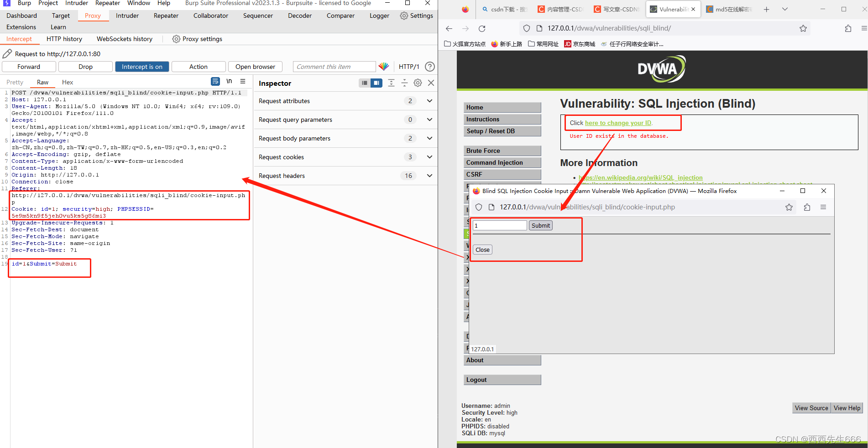Switch Inspector to side-by-side layout
Screen dimensions: 868x448
pyautogui.click(x=376, y=83)
